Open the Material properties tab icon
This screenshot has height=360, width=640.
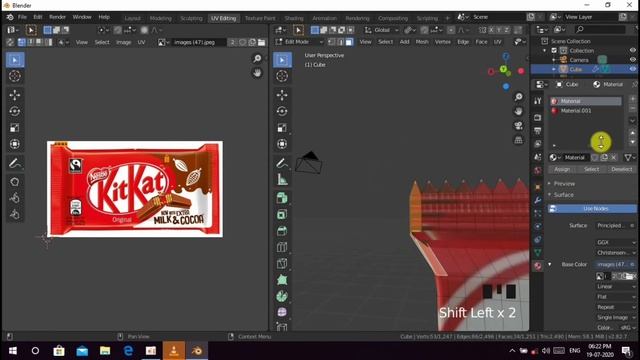(538, 266)
